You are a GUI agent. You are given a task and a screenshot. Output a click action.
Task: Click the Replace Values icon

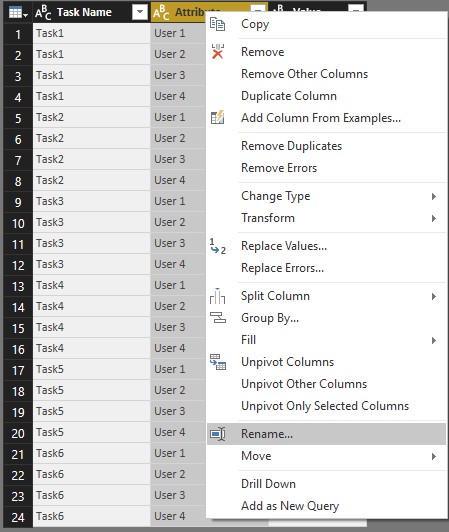[218, 246]
